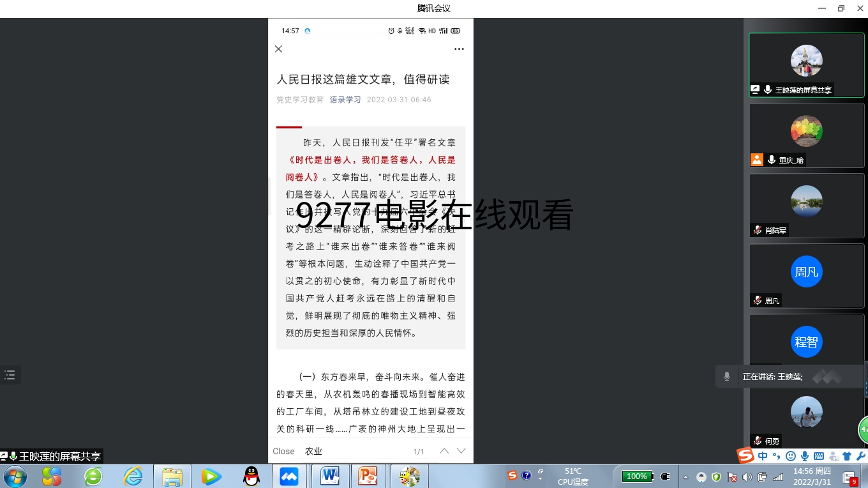
Task: Click the muted microphone icon beside 何勇
Action: (758, 441)
